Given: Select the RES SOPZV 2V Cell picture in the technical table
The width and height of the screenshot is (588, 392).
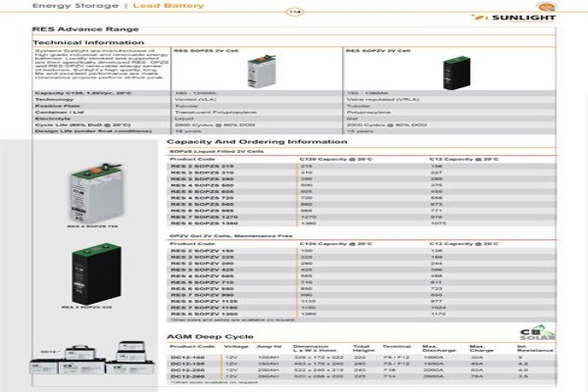Looking at the screenshot, I should (x=457, y=73).
